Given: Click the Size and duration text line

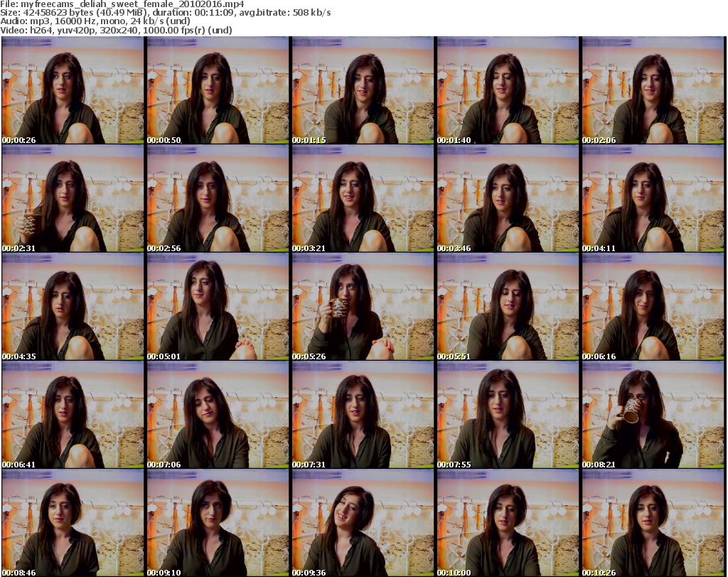Looking at the screenshot, I should tap(165, 13).
